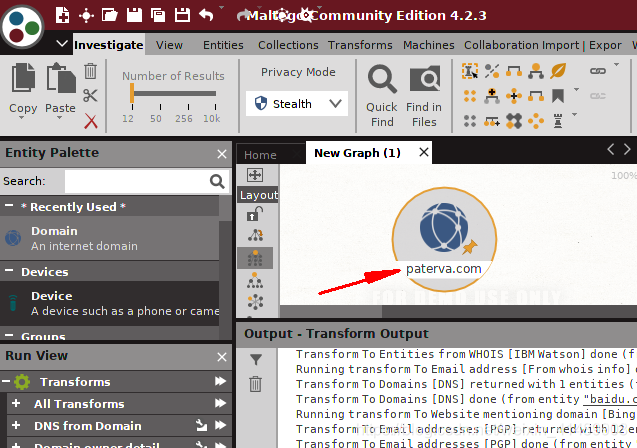This screenshot has height=448, width=637.
Task: Click the trash can icon beside Paste
Action: tap(91, 71)
